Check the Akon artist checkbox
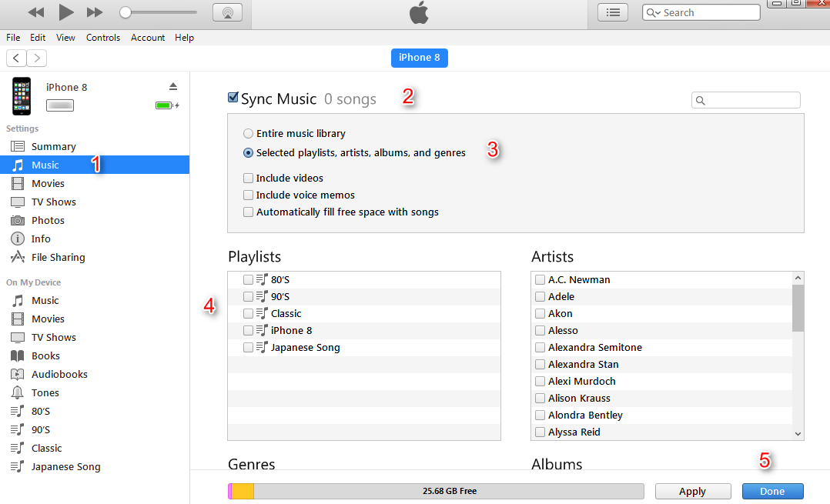830x504 pixels. 540,314
